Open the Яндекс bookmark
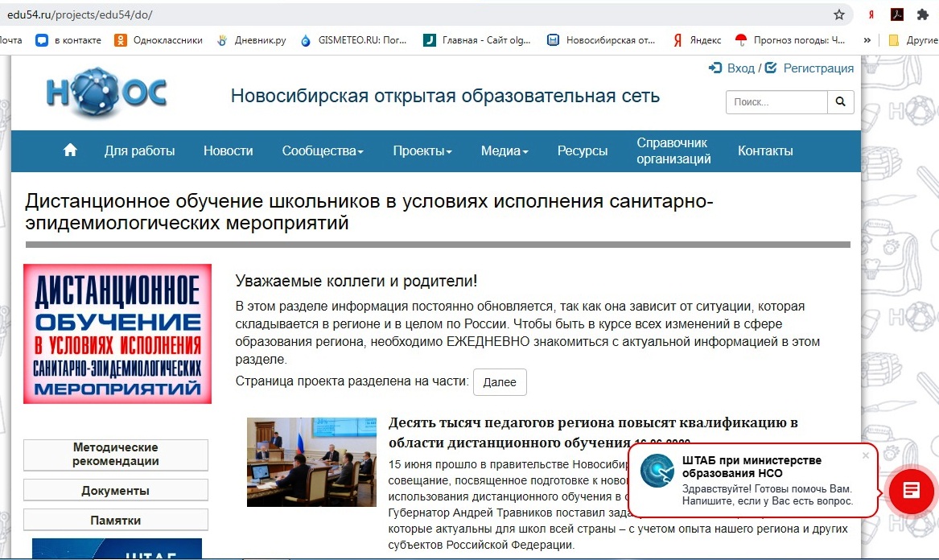The width and height of the screenshot is (939, 560). (x=697, y=40)
